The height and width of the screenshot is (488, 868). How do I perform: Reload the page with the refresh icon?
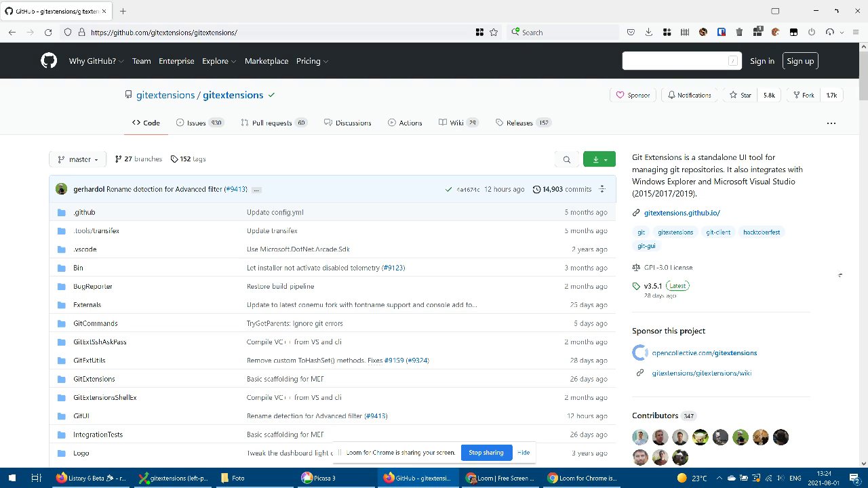(48, 32)
